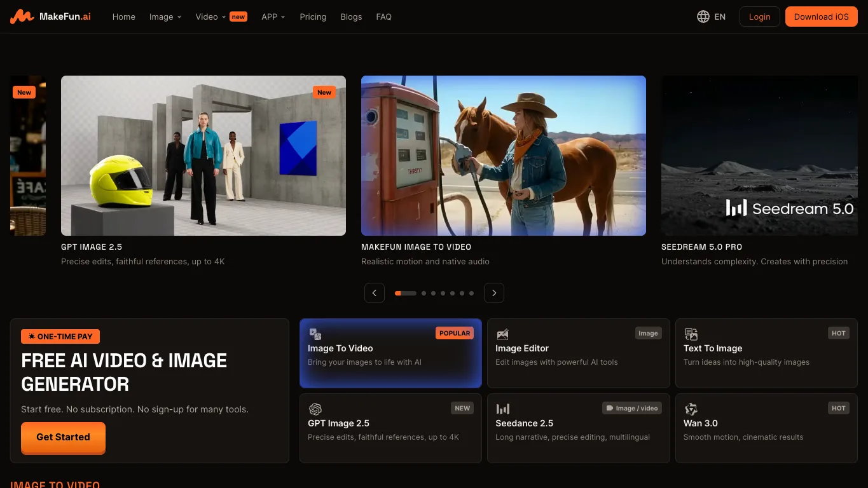Go to previous carousel slide arrow
Image resolution: width=868 pixels, height=488 pixels.
[375, 293]
